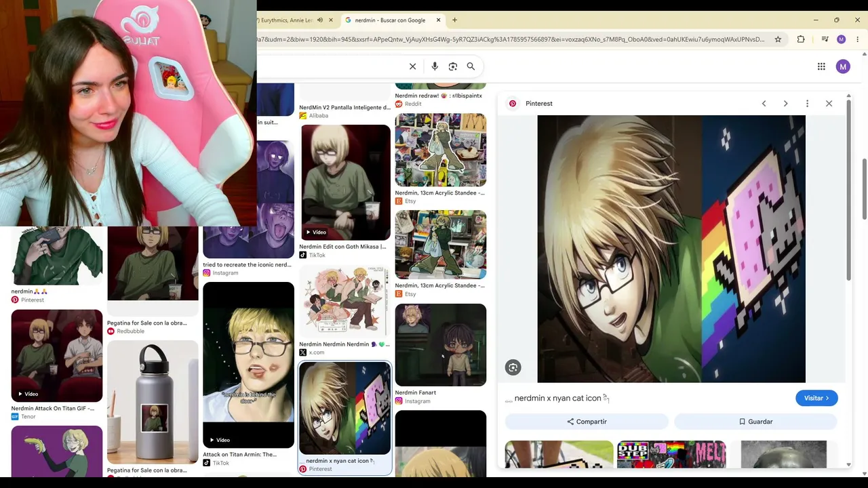Submit search with the magnifier icon
The image size is (868, 488).
471,66
